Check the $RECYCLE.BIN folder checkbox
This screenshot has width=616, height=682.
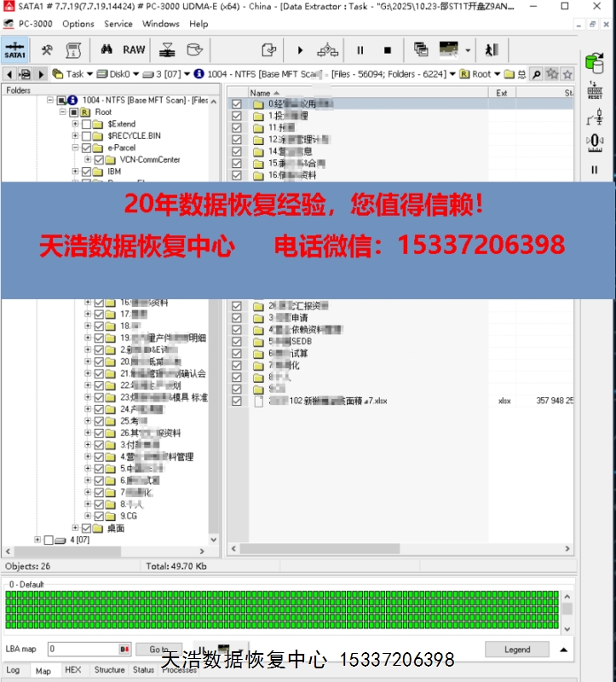click(86, 136)
